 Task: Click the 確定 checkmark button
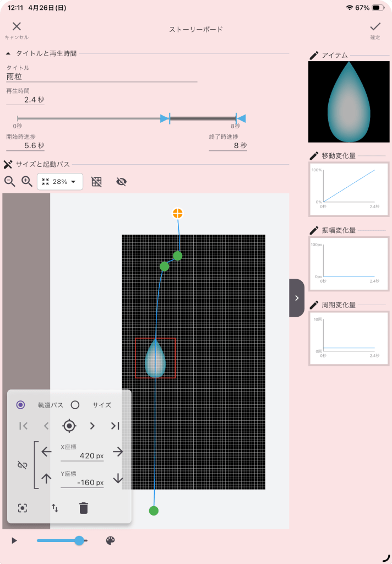pos(375,30)
